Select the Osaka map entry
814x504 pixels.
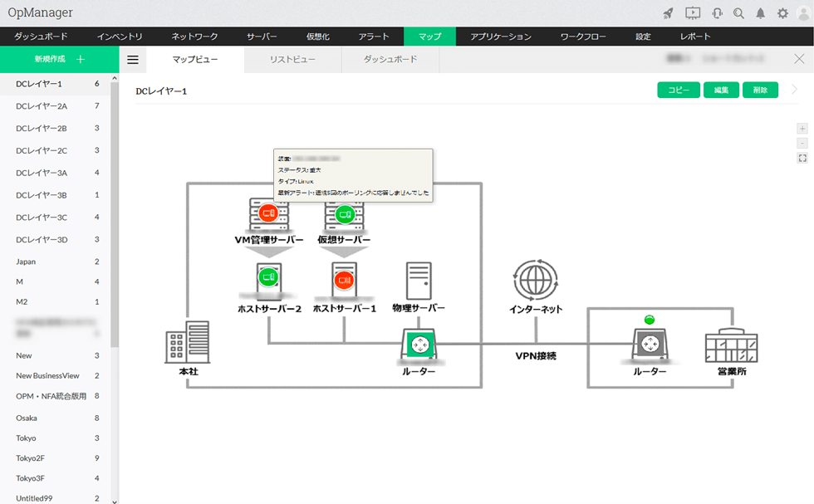[55, 418]
